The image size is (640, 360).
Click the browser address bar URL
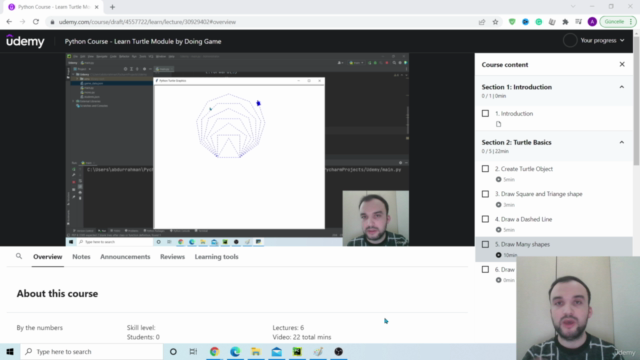(147, 22)
